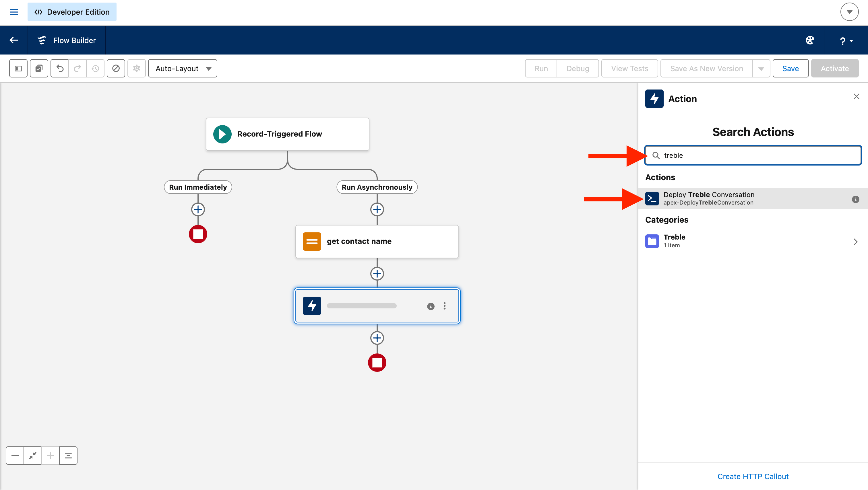Click the Search Actions input field
The image size is (868, 490).
point(753,155)
